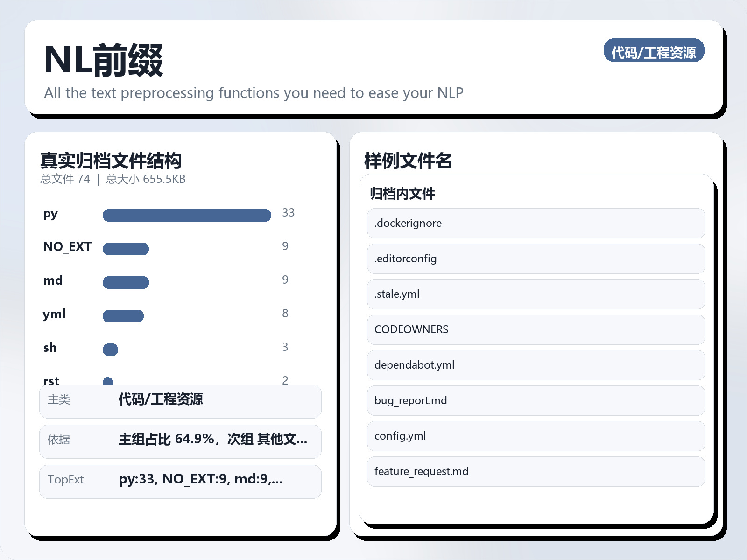Click the 样例文件名 panel heading
Image resolution: width=747 pixels, height=560 pixels.
(408, 161)
